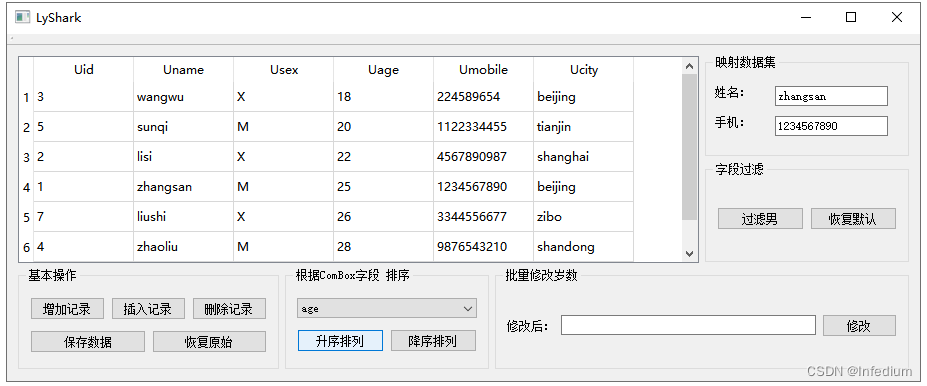Click the 姓名 field containing zhangsan
The height and width of the screenshot is (386, 927).
[831, 96]
